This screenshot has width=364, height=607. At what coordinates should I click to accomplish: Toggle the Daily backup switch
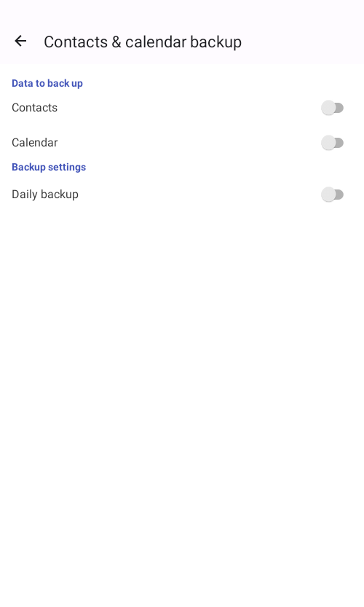[332, 195]
